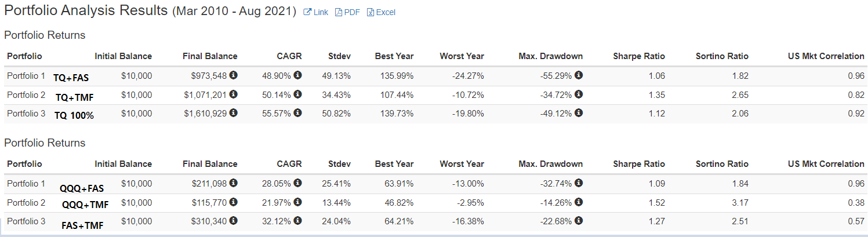Screen dimensions: 868x237
Task: Click the Max. Drawdown header in bottom table
Action: [550, 164]
